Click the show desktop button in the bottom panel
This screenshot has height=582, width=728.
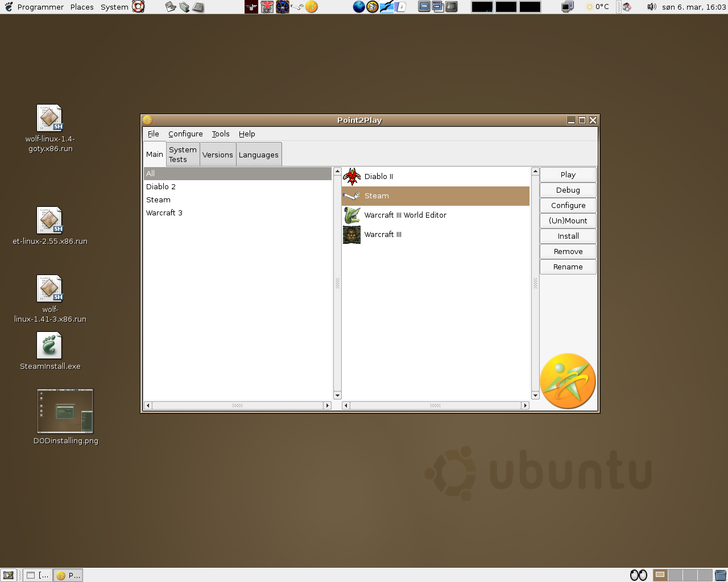[x=9, y=575]
